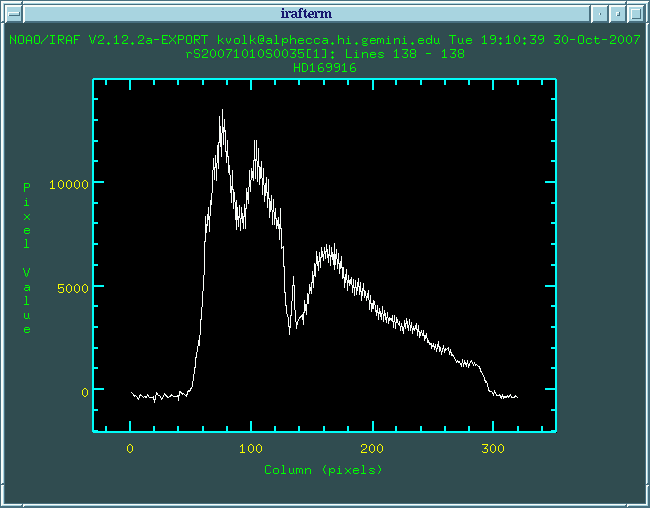Maximize the irafterm window
The width and height of the screenshot is (650, 508).
click(635, 14)
